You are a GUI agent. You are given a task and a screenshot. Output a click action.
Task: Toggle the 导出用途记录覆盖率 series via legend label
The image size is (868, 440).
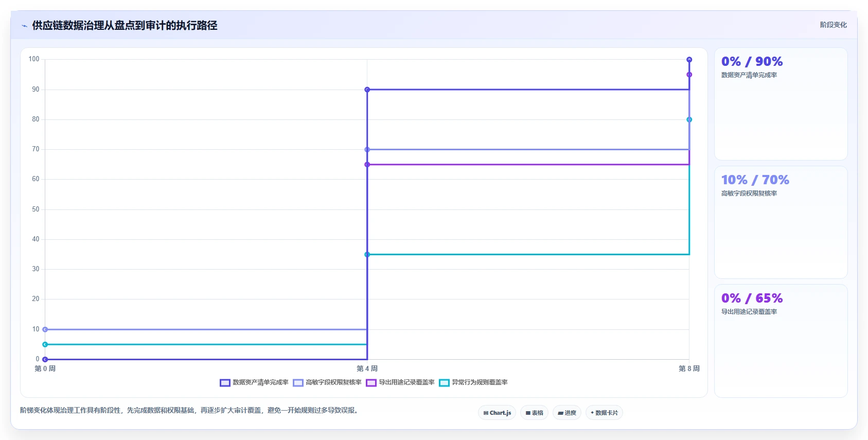click(x=406, y=382)
